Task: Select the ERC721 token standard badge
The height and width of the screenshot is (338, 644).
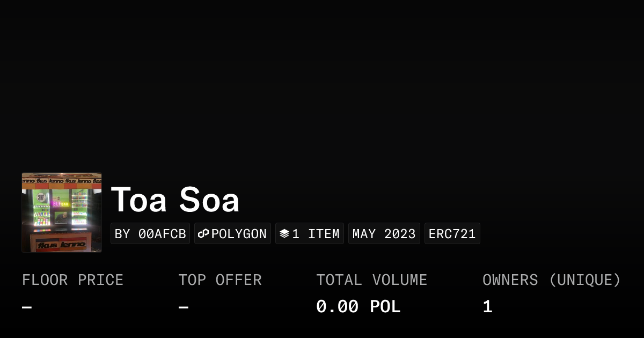Action: [x=452, y=233]
